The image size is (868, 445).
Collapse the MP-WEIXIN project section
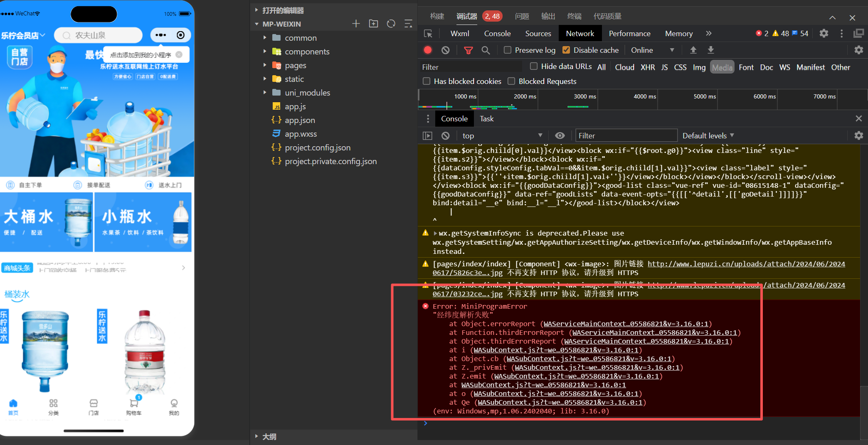tap(256, 24)
